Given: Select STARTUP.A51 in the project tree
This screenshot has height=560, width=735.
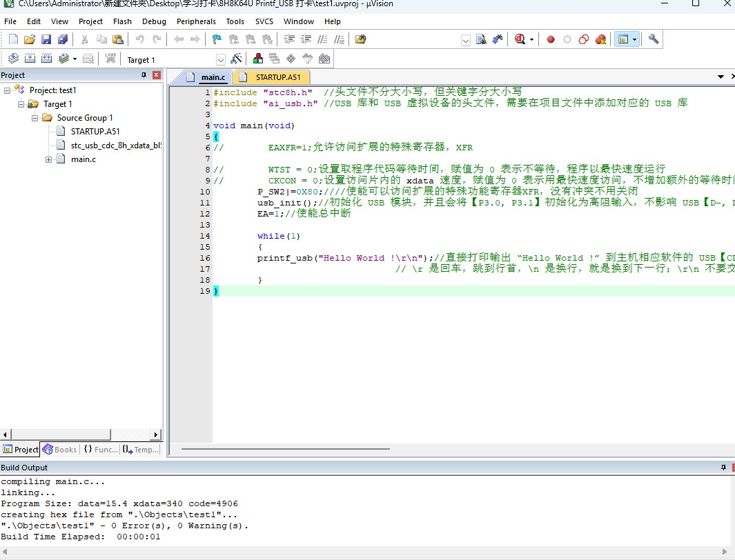Looking at the screenshot, I should point(95,132).
